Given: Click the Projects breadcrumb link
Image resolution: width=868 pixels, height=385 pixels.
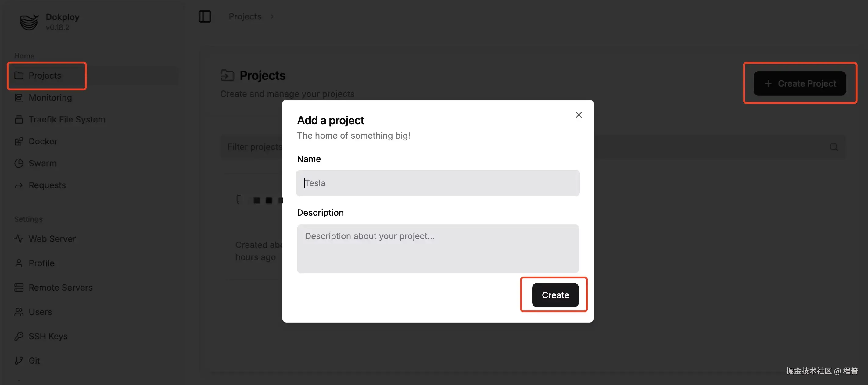Looking at the screenshot, I should pos(245,16).
